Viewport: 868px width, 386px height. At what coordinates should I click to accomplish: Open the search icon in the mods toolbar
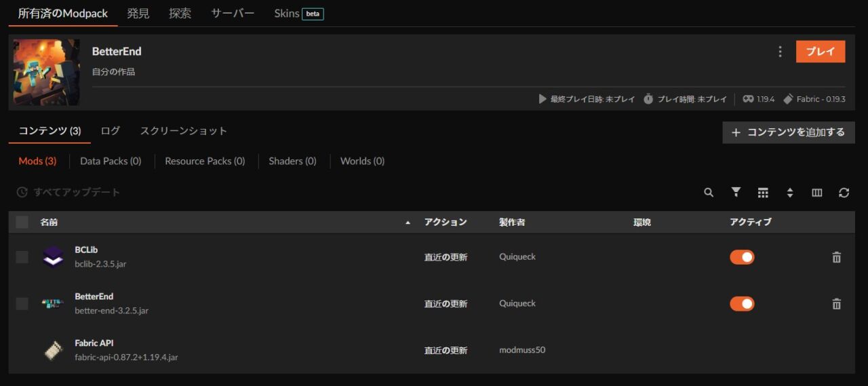[709, 193]
